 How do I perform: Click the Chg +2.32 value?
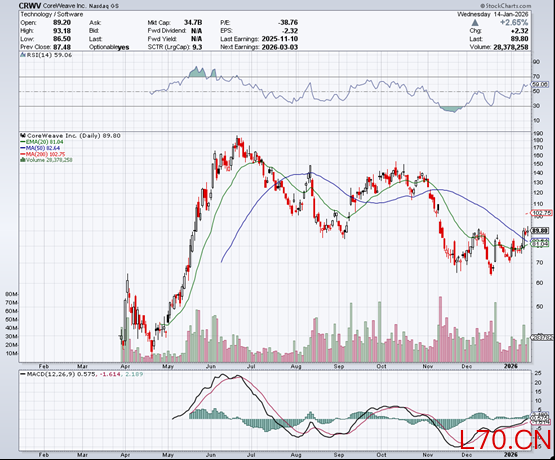(520, 31)
